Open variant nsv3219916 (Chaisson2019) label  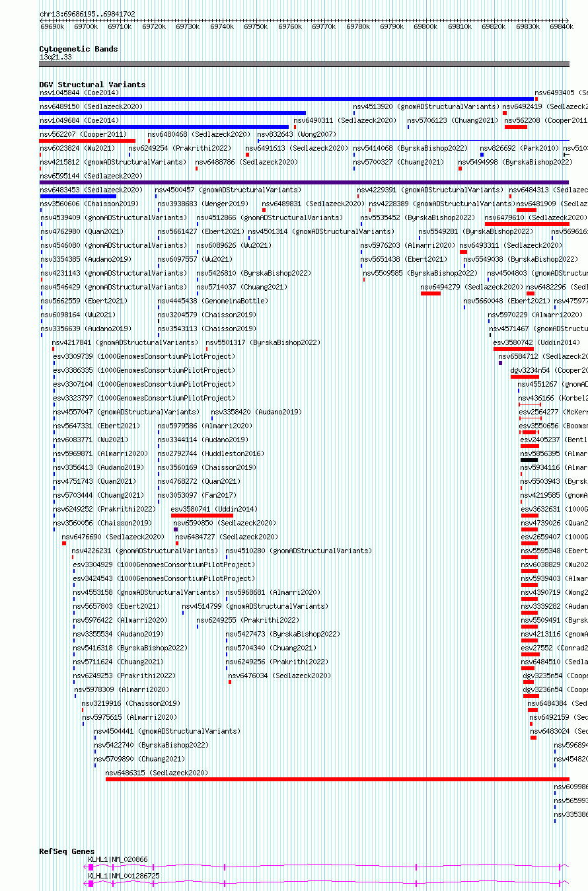[131, 703]
